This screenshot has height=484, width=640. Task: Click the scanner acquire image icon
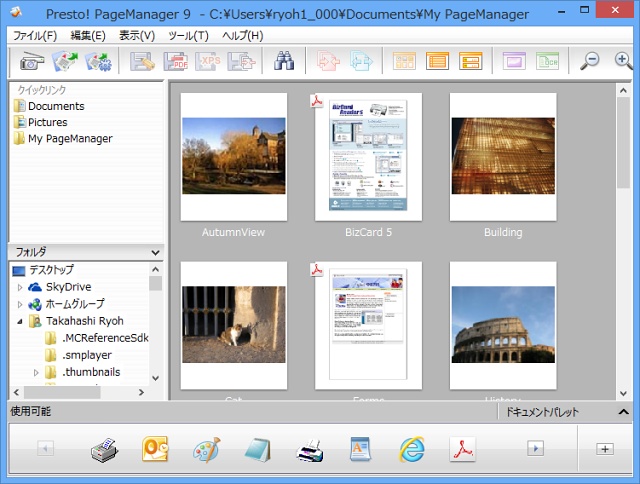click(32, 61)
